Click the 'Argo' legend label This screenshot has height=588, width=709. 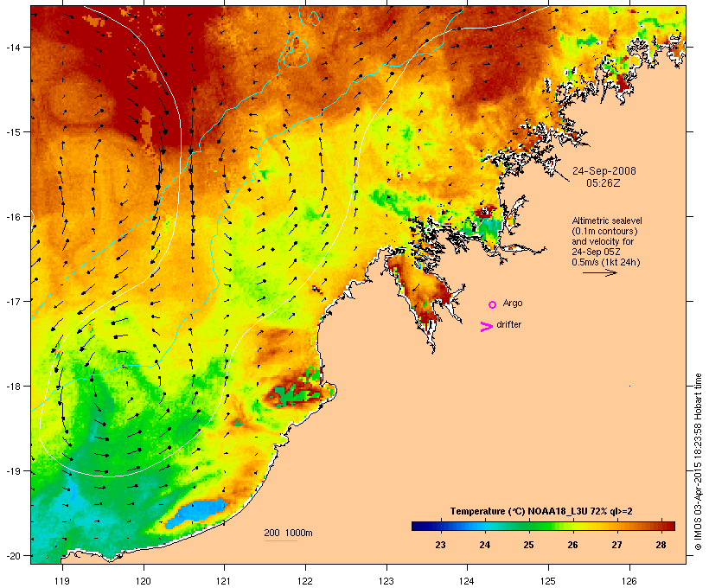[513, 303]
